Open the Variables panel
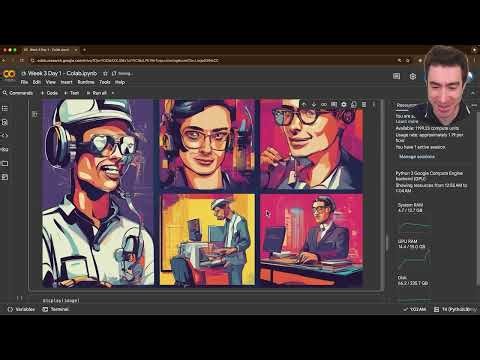This screenshot has width=480, height=360. [x=21, y=309]
